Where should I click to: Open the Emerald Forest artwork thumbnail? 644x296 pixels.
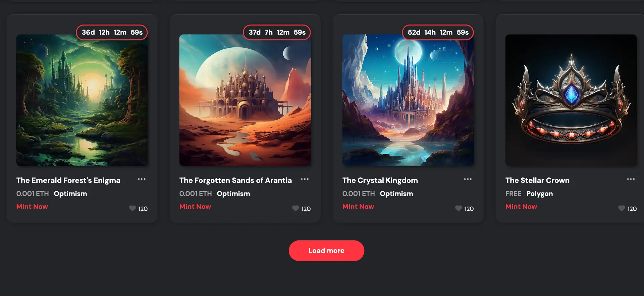click(x=82, y=100)
